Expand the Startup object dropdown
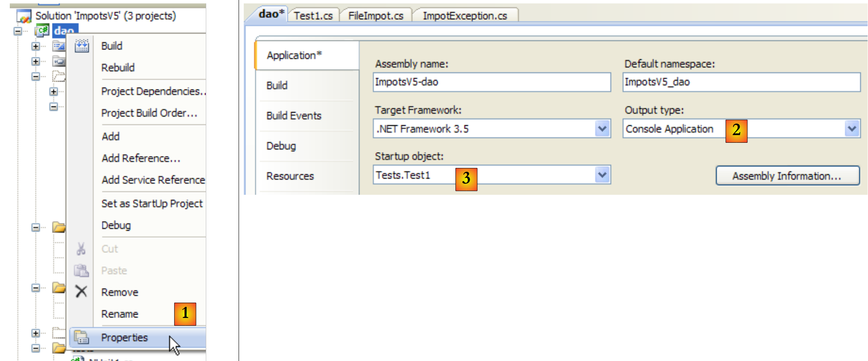 (602, 175)
